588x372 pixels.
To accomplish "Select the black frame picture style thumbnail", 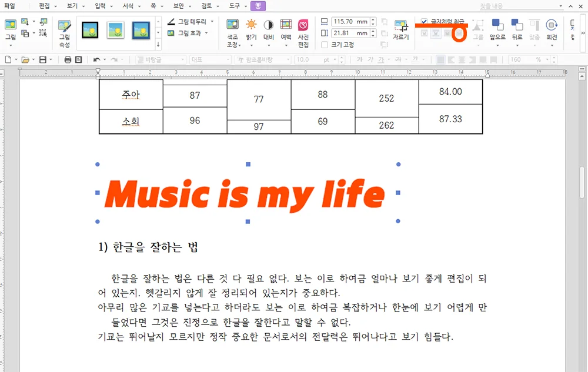I will tap(90, 30).
